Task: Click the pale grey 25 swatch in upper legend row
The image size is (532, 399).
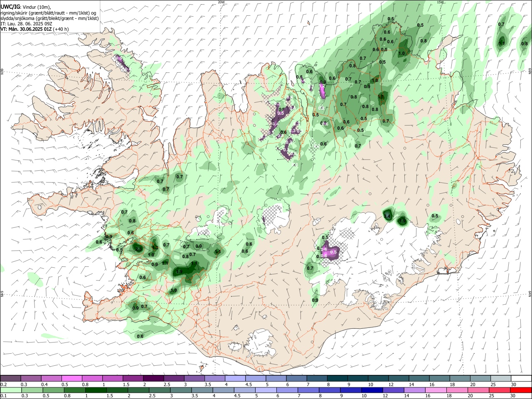Action: tap(500, 378)
